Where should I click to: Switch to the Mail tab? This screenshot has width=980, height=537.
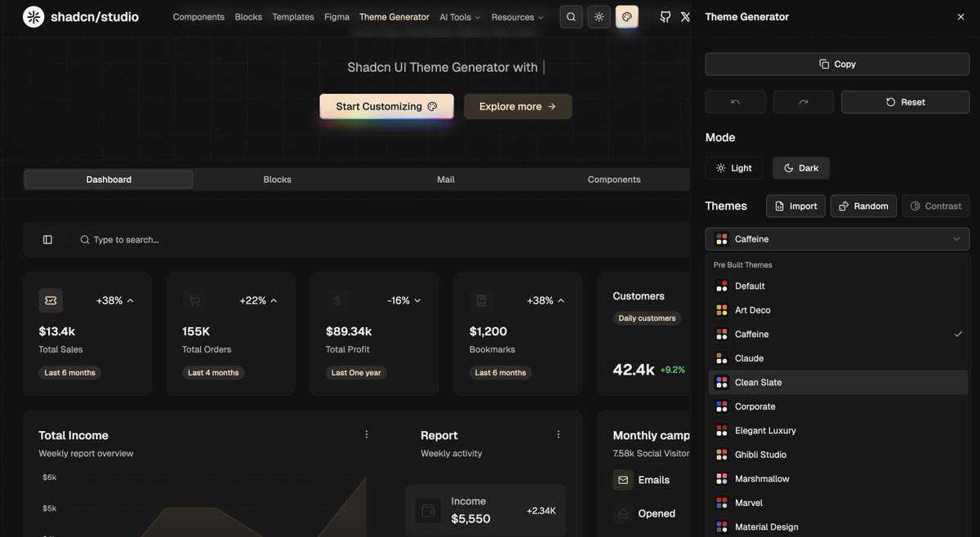(x=446, y=180)
